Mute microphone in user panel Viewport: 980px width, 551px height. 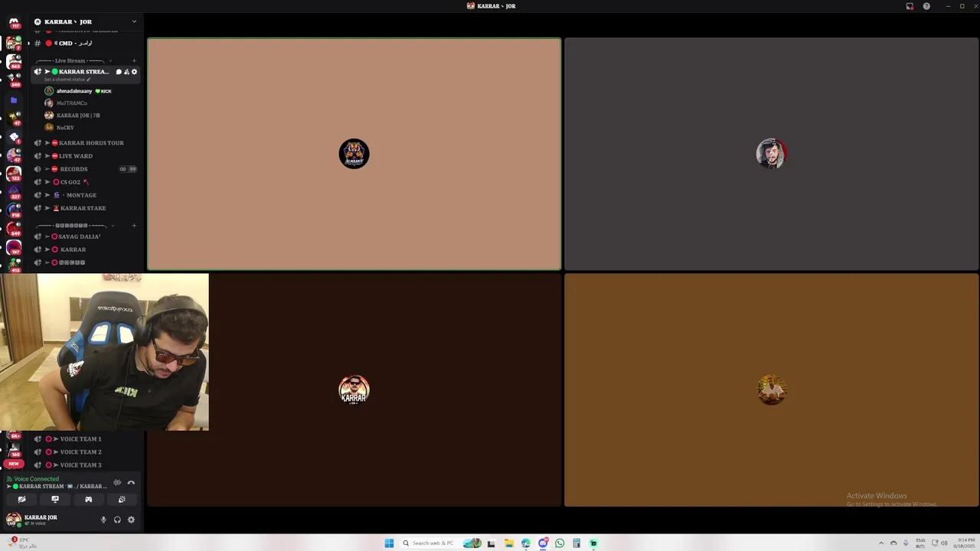[103, 520]
